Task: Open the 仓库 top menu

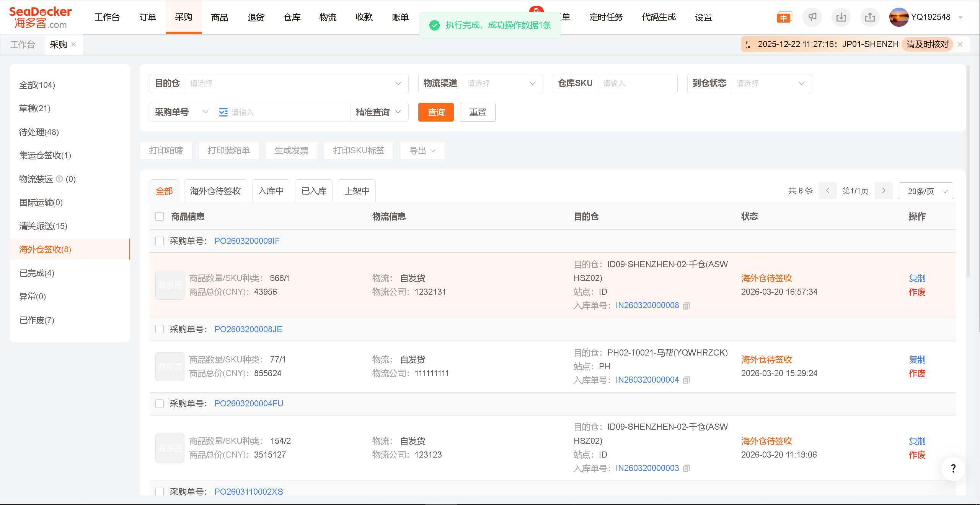Action: pos(292,17)
